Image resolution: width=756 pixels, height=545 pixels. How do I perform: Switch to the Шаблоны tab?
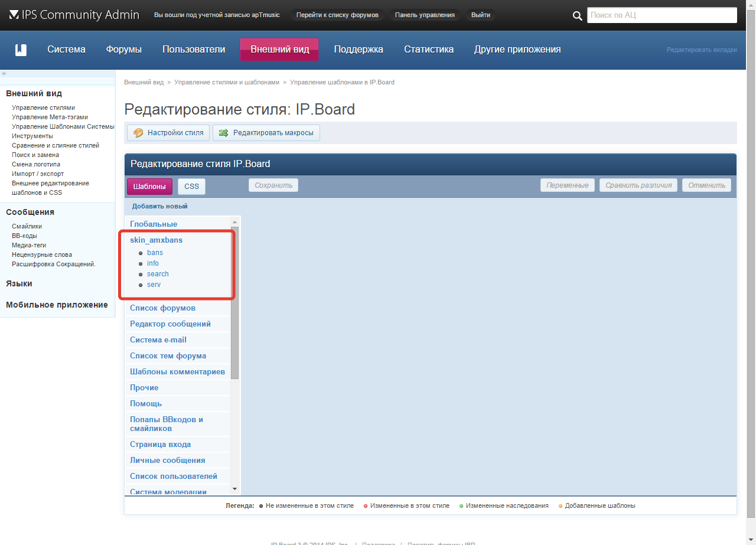pyautogui.click(x=149, y=186)
